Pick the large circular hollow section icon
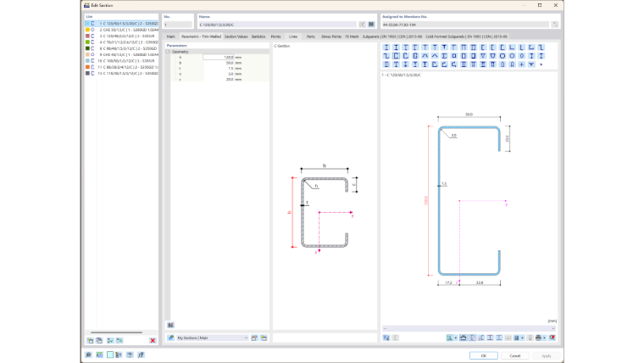This screenshot has height=363, width=644. pyautogui.click(x=502, y=56)
